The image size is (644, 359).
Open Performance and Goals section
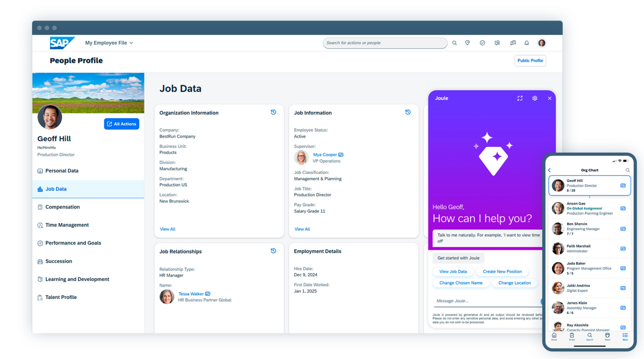point(88,243)
